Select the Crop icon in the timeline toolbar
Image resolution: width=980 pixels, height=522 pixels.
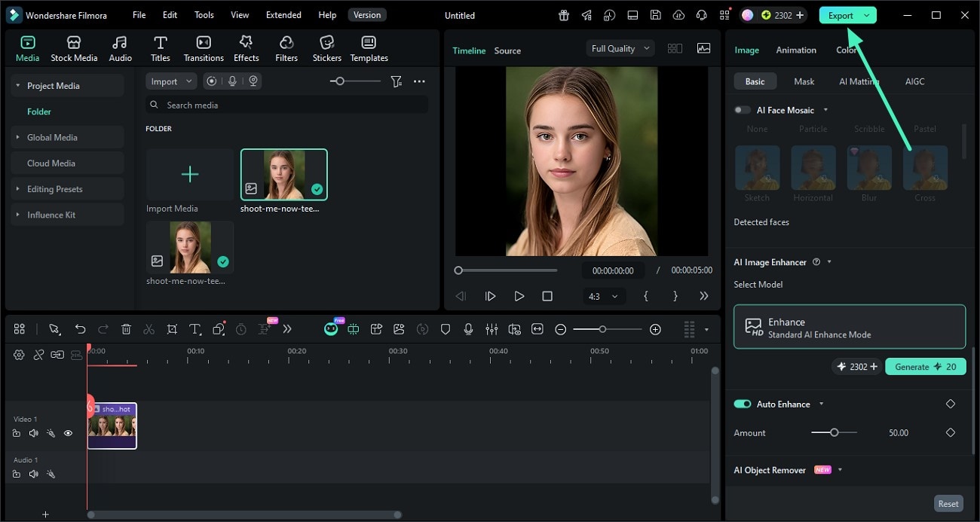click(172, 329)
